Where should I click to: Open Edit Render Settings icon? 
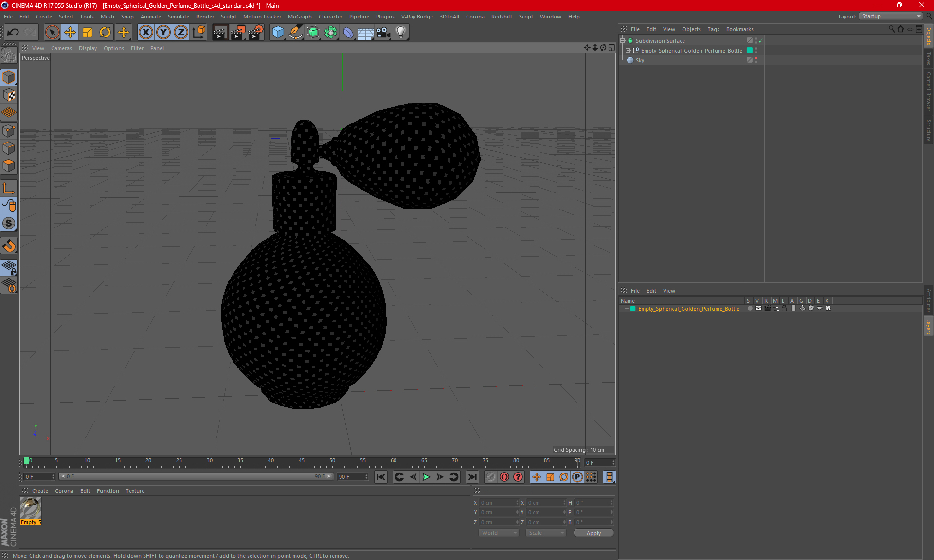tap(256, 33)
